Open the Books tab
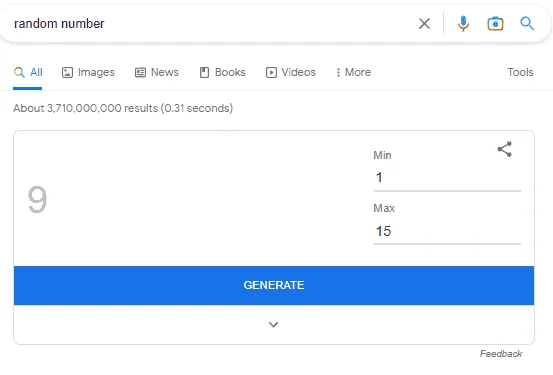Screen dimensions: 553x375 [222, 72]
